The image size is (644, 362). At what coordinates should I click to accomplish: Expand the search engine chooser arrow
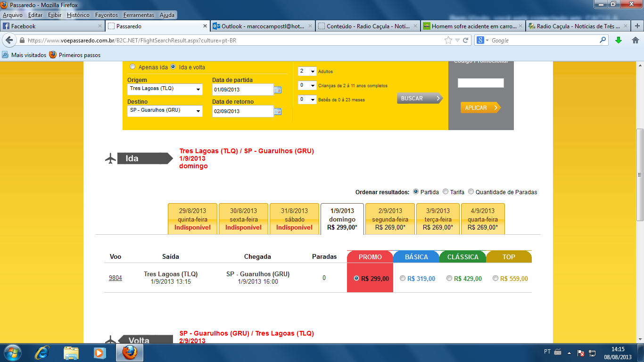tap(487, 41)
